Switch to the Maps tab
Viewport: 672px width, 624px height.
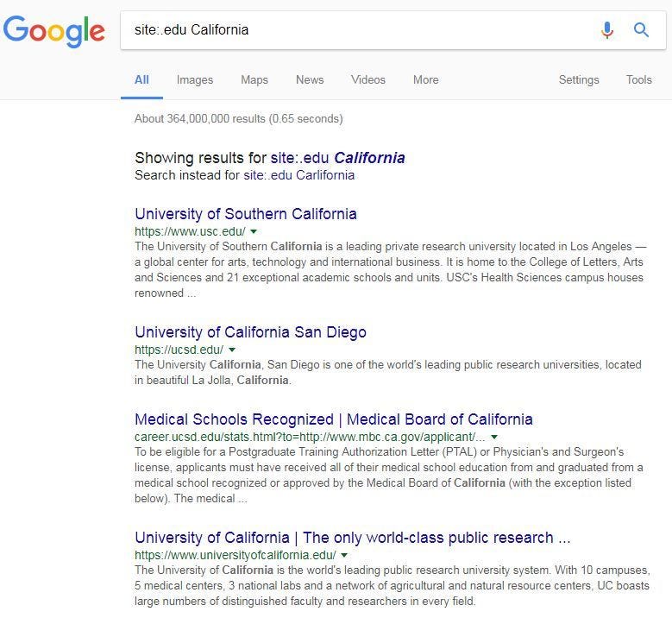[x=254, y=79]
